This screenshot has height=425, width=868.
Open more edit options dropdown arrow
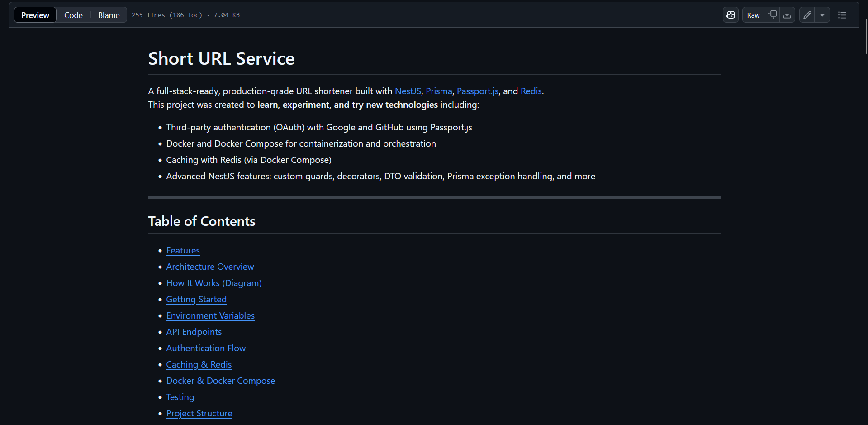click(x=822, y=14)
